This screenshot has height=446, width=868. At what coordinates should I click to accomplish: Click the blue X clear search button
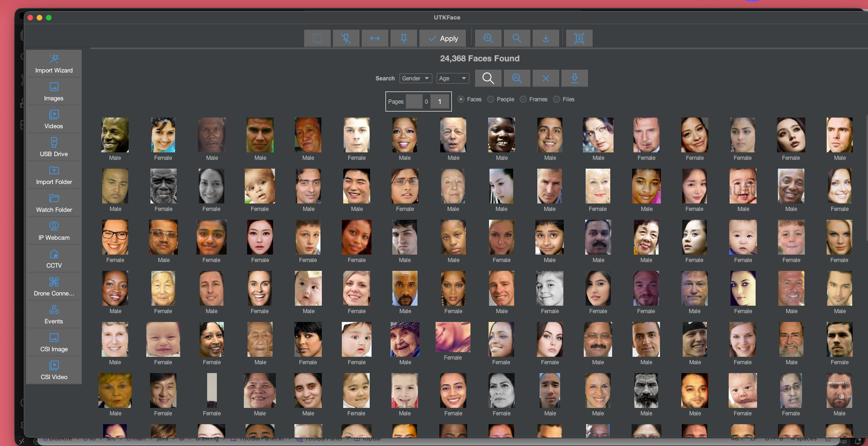546,79
